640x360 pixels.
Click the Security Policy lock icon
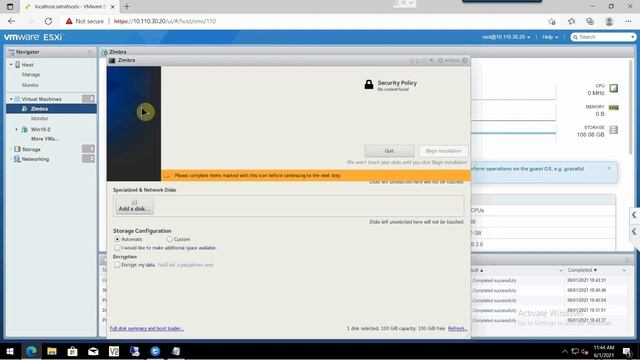pyautogui.click(x=369, y=84)
